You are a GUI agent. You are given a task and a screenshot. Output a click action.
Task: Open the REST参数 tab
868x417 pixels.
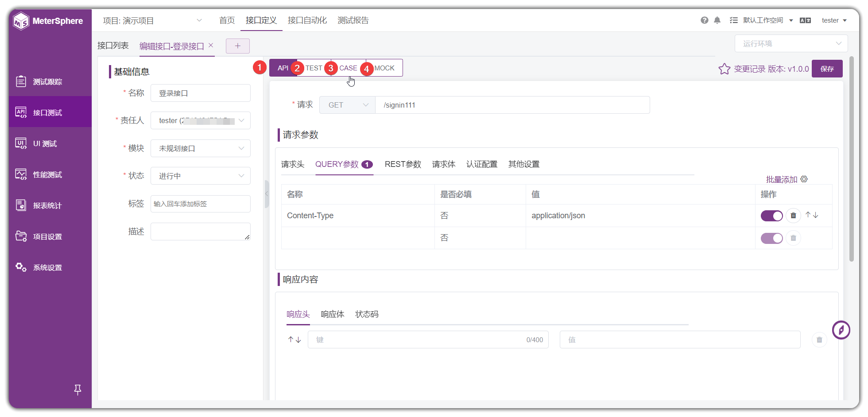403,164
